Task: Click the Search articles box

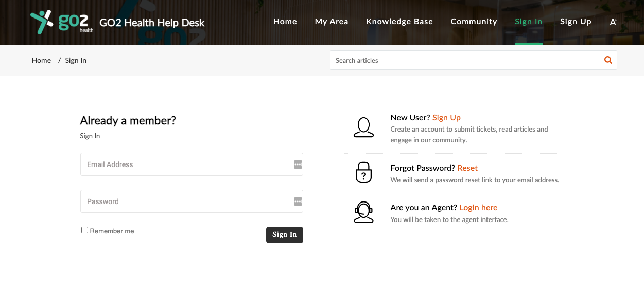Action: pos(466,60)
